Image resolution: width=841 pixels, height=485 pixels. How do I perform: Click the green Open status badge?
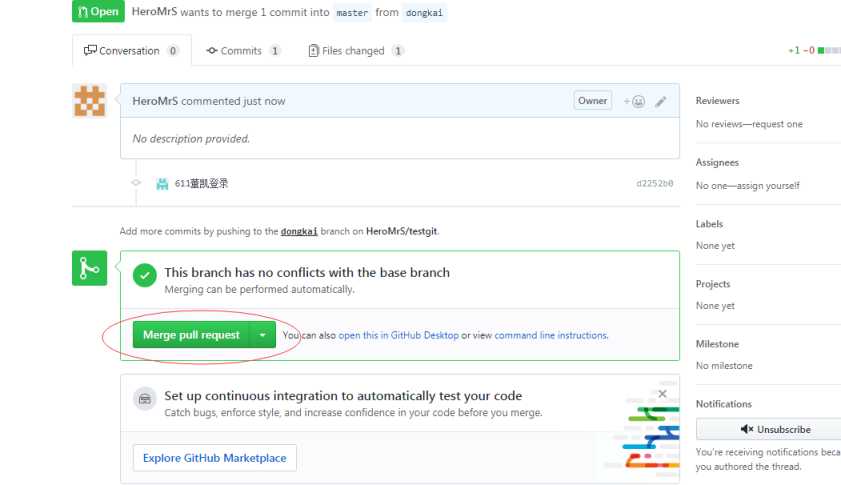point(98,13)
